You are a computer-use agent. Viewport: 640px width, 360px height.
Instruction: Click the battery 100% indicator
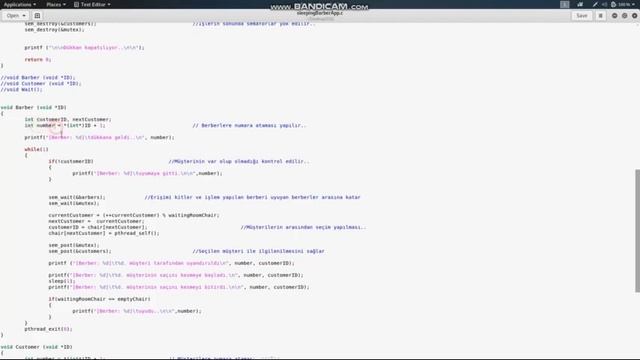point(620,4)
